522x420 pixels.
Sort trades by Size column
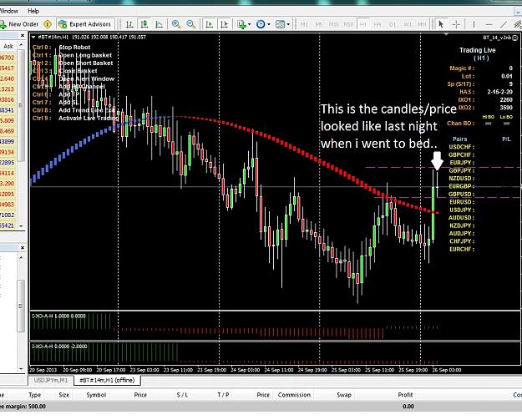pos(64,395)
